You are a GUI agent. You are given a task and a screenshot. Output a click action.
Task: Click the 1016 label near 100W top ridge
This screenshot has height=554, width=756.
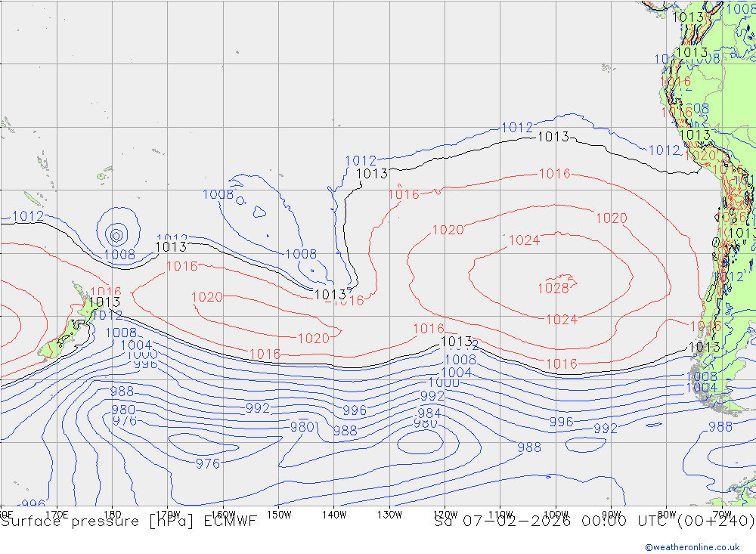tap(554, 174)
